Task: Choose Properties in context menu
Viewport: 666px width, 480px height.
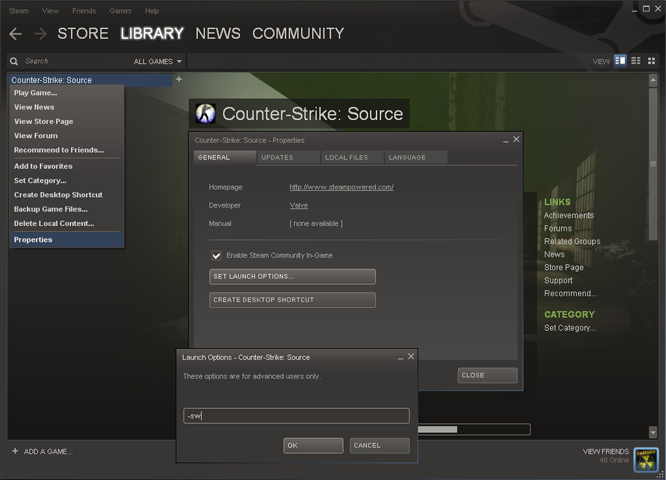Action: [x=67, y=240]
